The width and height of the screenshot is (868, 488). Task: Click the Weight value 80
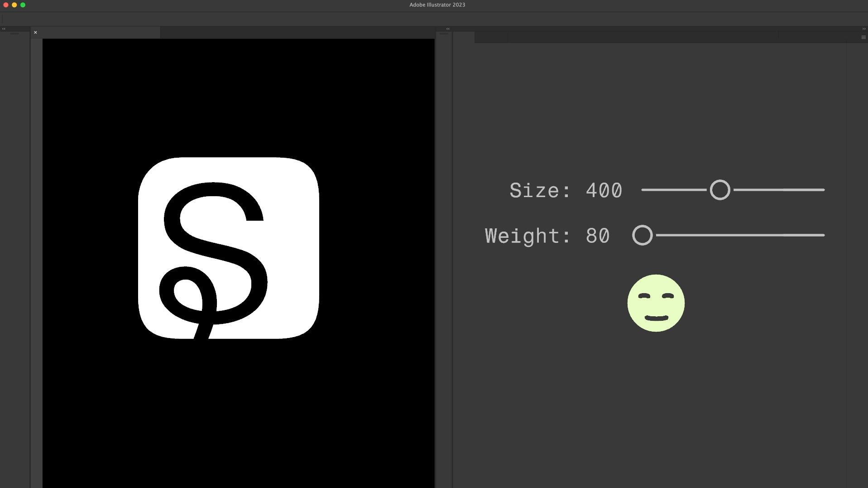[598, 236]
